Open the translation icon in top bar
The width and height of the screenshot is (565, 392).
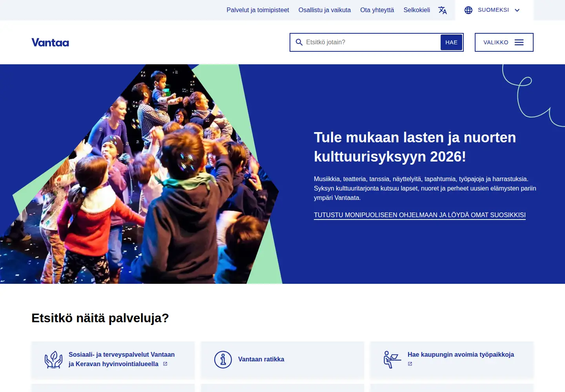tap(443, 10)
